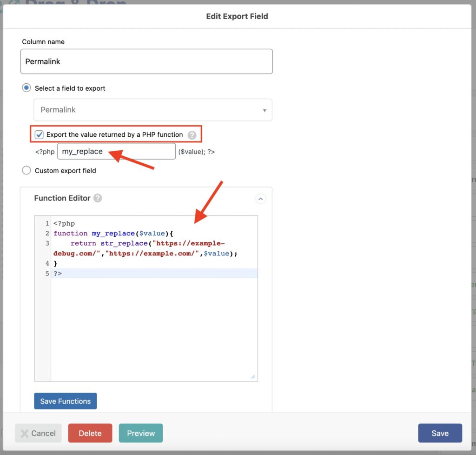476x455 pixels.
Task: Click the Column name input showing "Permalink"
Action: (x=146, y=61)
